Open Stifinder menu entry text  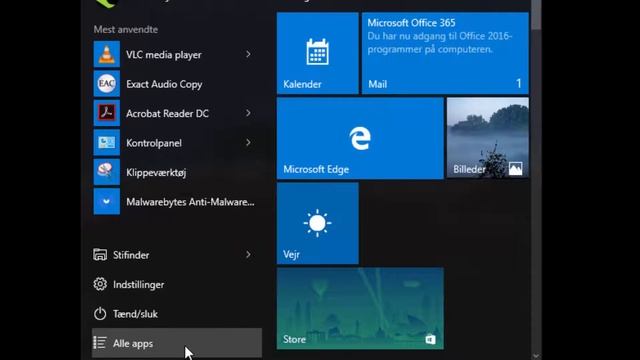tap(131, 255)
